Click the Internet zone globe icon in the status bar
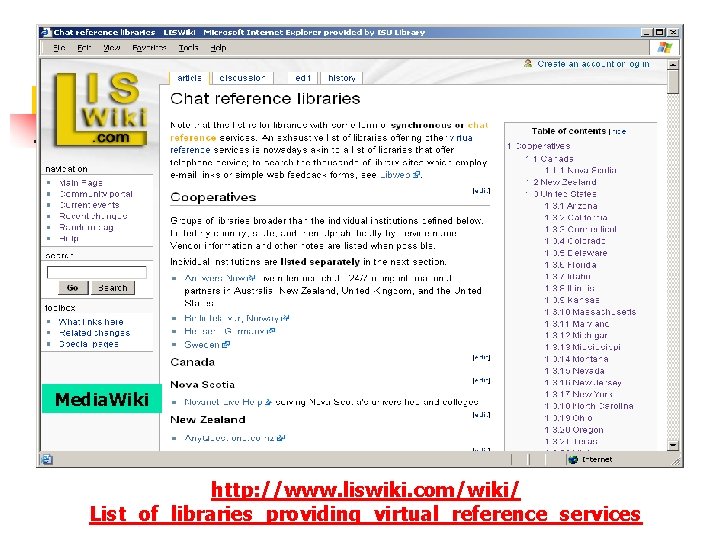This screenshot has width=720, height=540. click(573, 459)
